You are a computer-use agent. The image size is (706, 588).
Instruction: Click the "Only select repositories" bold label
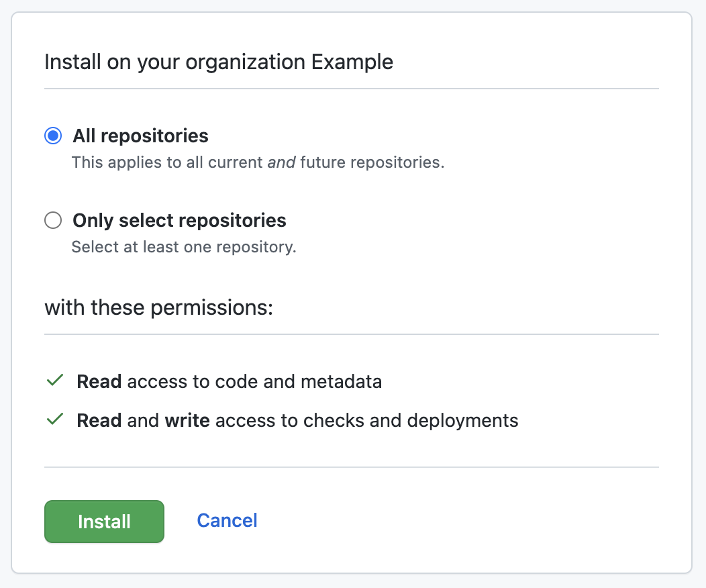(x=179, y=220)
